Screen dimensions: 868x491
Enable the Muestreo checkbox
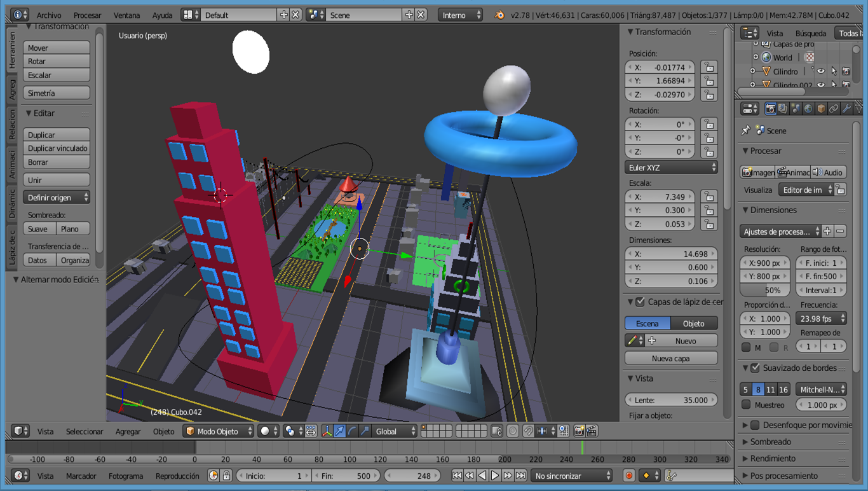[x=747, y=405]
